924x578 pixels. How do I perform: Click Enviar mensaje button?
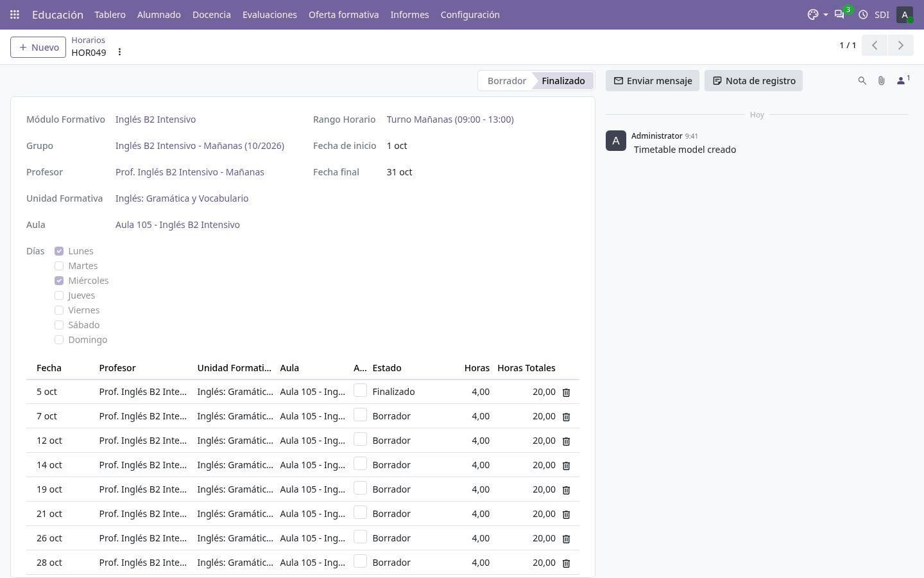click(653, 81)
